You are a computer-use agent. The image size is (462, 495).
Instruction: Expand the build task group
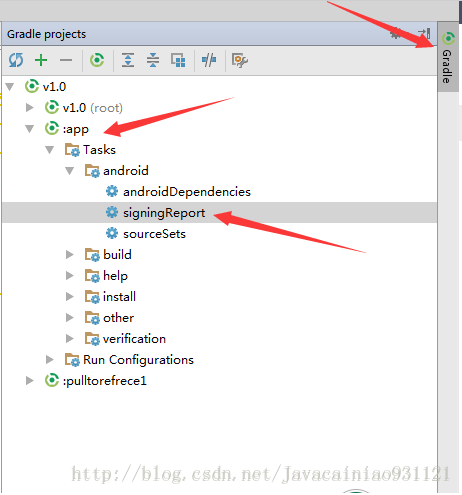click(x=70, y=255)
